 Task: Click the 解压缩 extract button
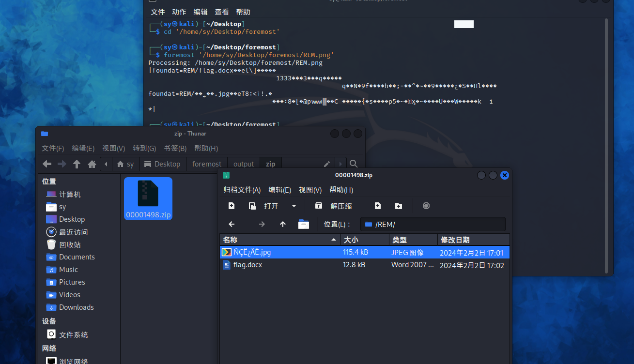(334, 206)
